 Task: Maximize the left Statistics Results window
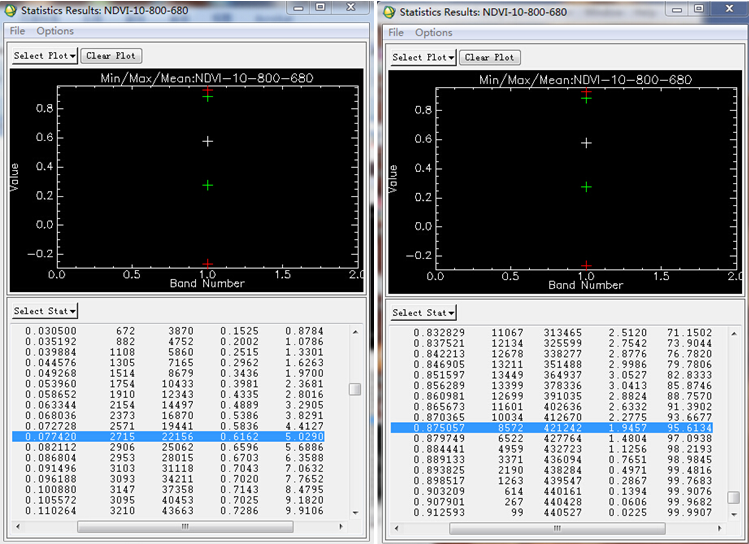click(320, 7)
